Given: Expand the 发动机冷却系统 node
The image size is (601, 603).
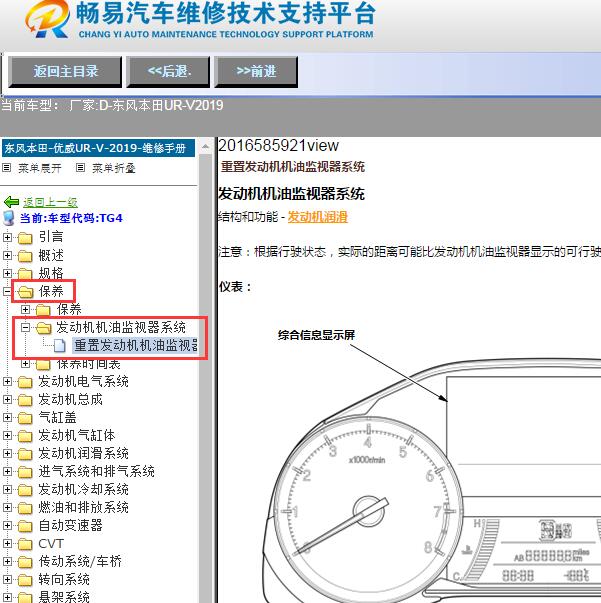Looking at the screenshot, I should point(7,490).
